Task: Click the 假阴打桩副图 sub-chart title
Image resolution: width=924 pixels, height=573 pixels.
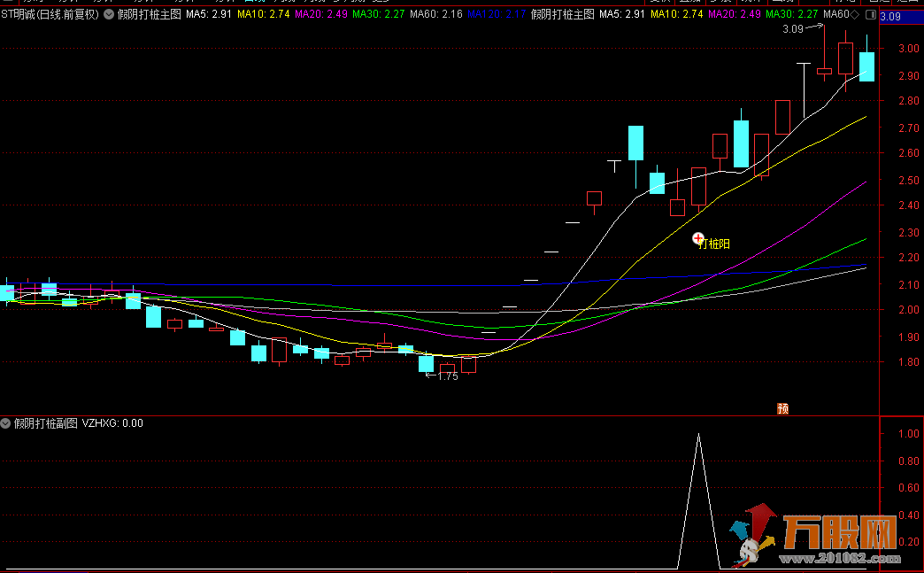Action: point(46,423)
